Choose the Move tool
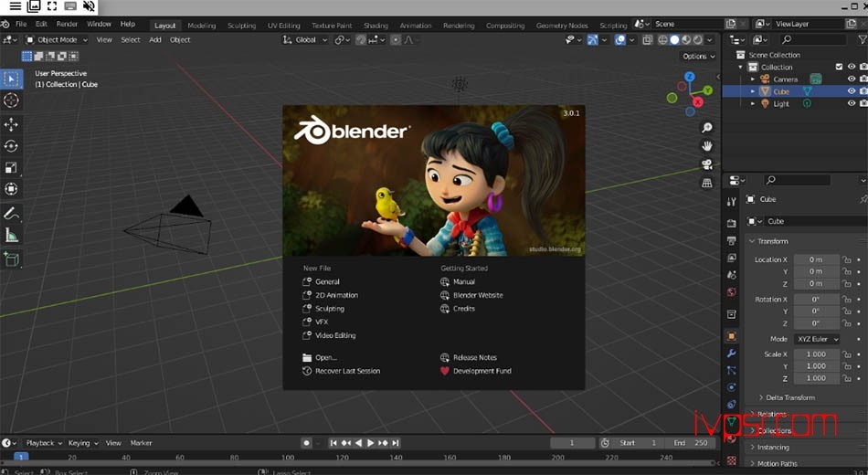Image resolution: width=868 pixels, height=475 pixels. click(11, 124)
